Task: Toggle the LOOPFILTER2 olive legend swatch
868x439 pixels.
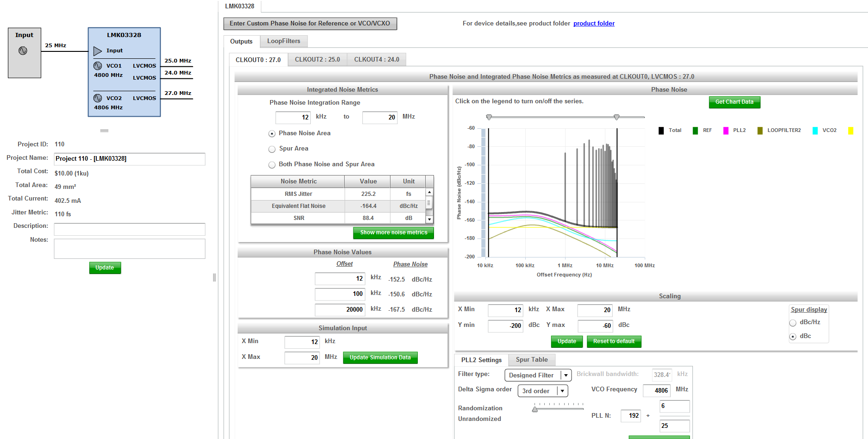Action: [760, 131]
